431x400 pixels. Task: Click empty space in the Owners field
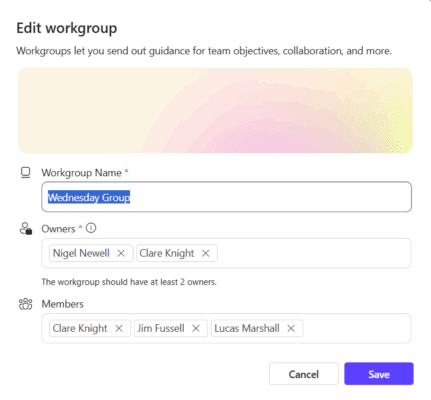tap(313, 253)
